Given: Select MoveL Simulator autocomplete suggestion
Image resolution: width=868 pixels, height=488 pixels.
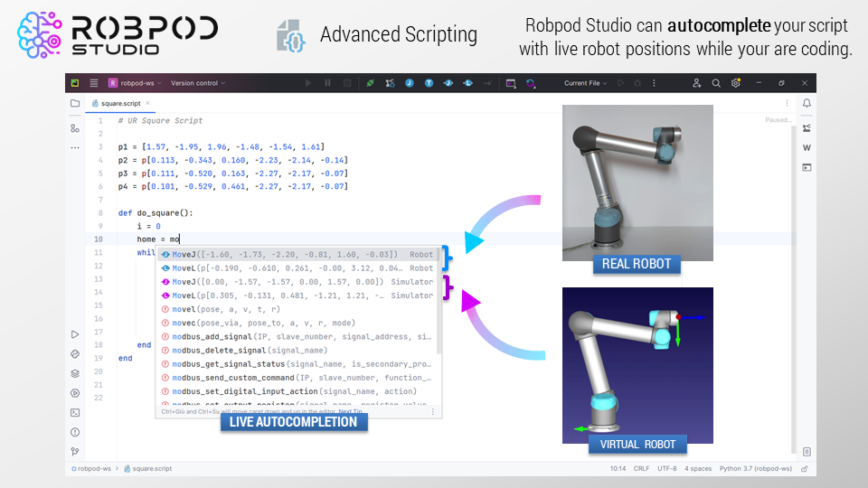Looking at the screenshot, I should pyautogui.click(x=297, y=296).
